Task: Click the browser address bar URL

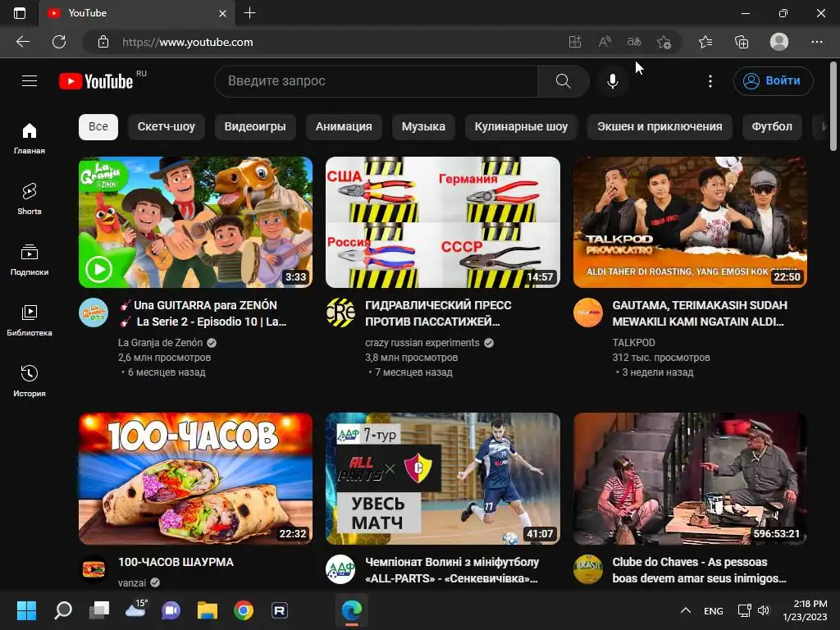Action: (x=188, y=42)
